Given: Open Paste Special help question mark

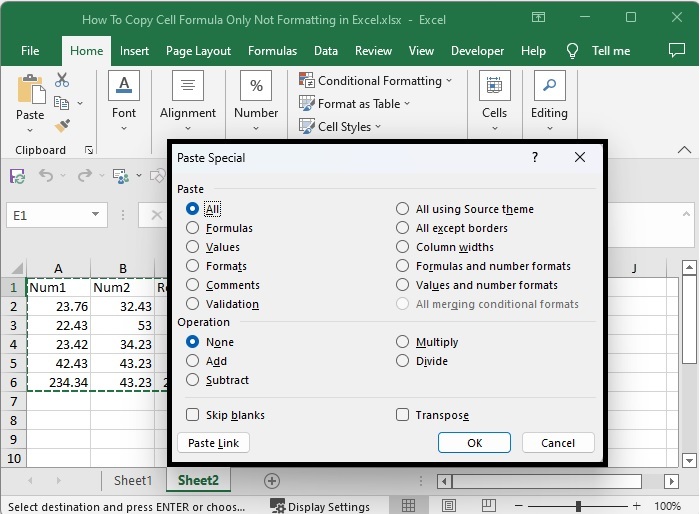Looking at the screenshot, I should click(x=535, y=157).
